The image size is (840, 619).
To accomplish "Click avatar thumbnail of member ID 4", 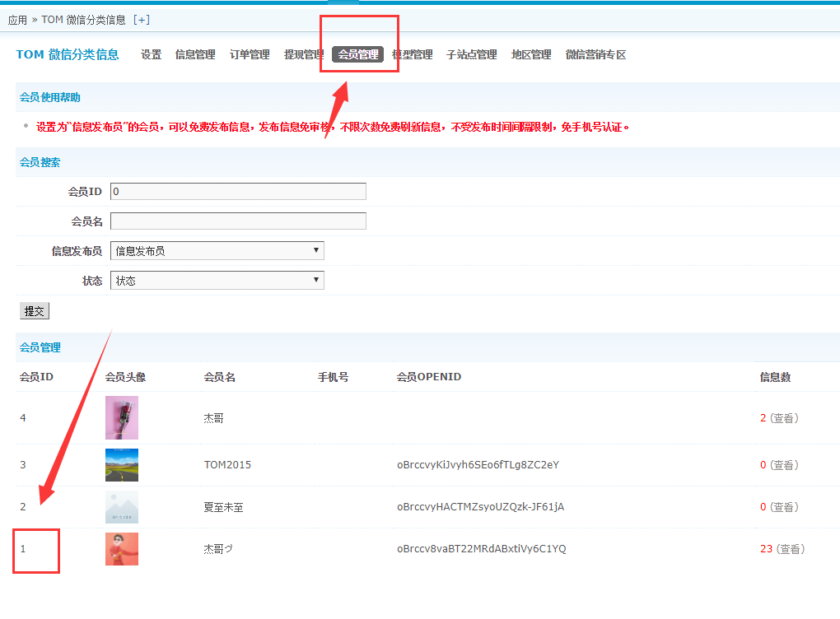I will [x=121, y=418].
